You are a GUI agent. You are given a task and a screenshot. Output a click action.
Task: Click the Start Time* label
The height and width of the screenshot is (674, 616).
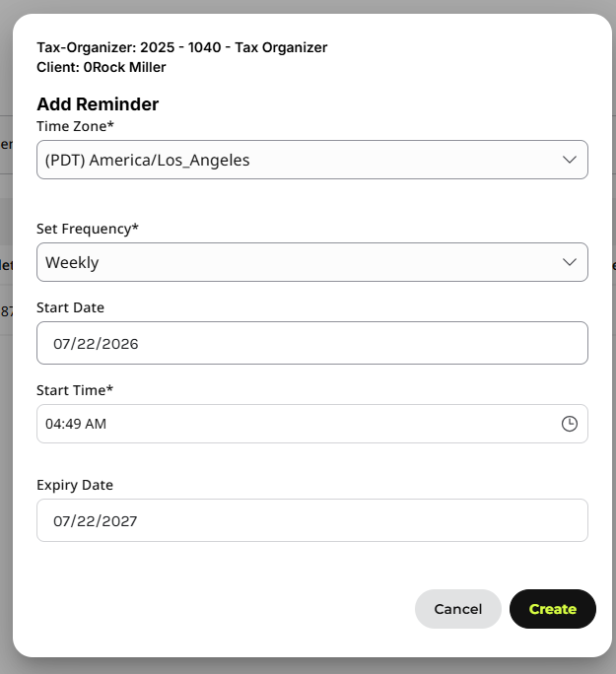[75, 390]
